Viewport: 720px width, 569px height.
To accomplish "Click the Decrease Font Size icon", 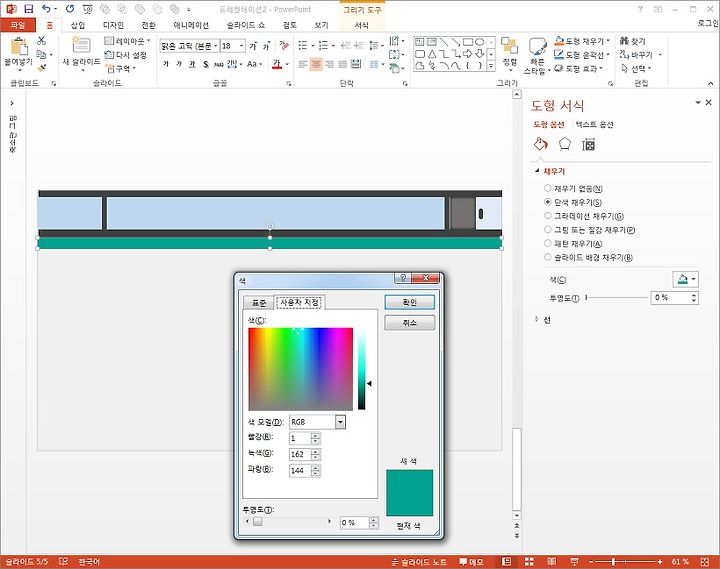I will (x=266, y=46).
